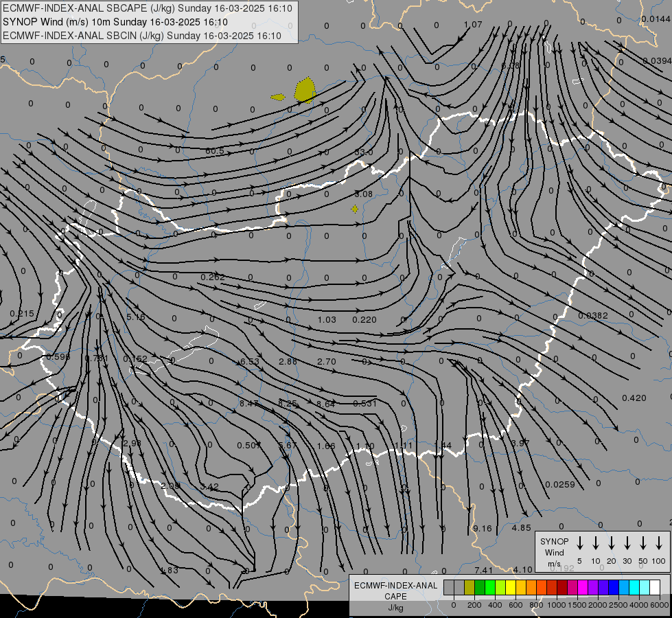Click the 33.0 value on the map
The image size is (672, 618).
click(x=364, y=152)
